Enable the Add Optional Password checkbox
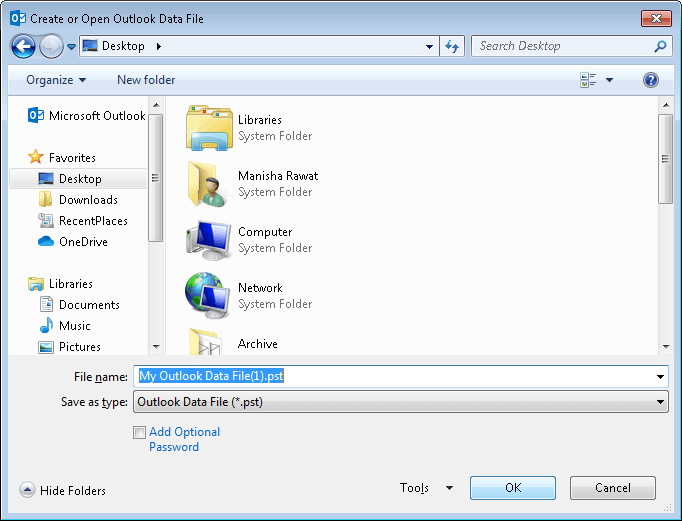682x521 pixels. tap(140, 432)
